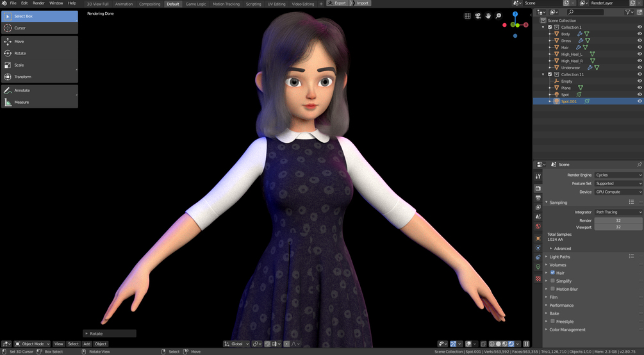Select the Plane object in outliner
Screen dimensions: 644x355
pos(566,88)
